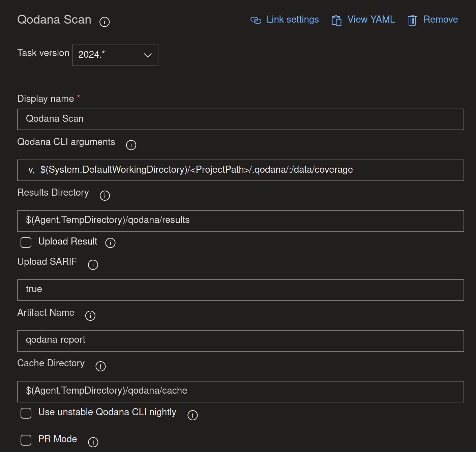Click the Display name input field

[x=240, y=119]
